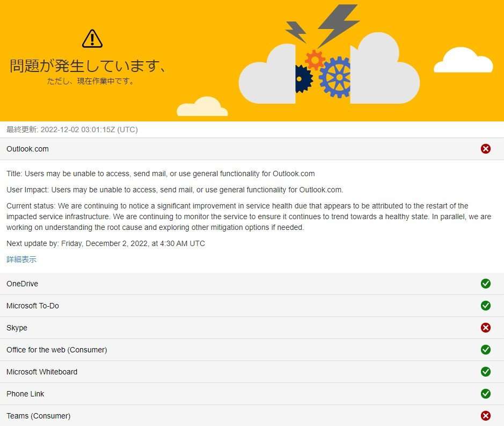Viewport: 504px width, 426px height.
Task: Click the ただし、現在作業中です subtitle
Action: pos(90,81)
